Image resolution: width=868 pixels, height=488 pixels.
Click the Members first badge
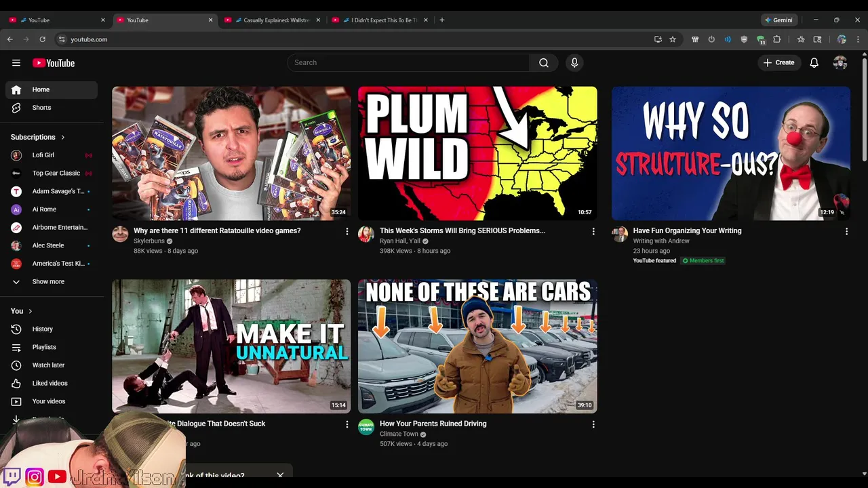point(703,261)
